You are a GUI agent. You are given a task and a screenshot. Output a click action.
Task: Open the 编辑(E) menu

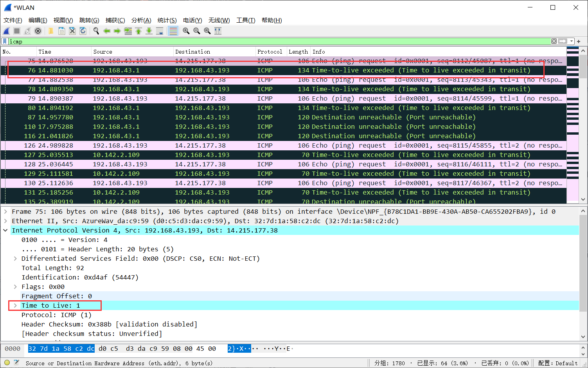point(38,20)
